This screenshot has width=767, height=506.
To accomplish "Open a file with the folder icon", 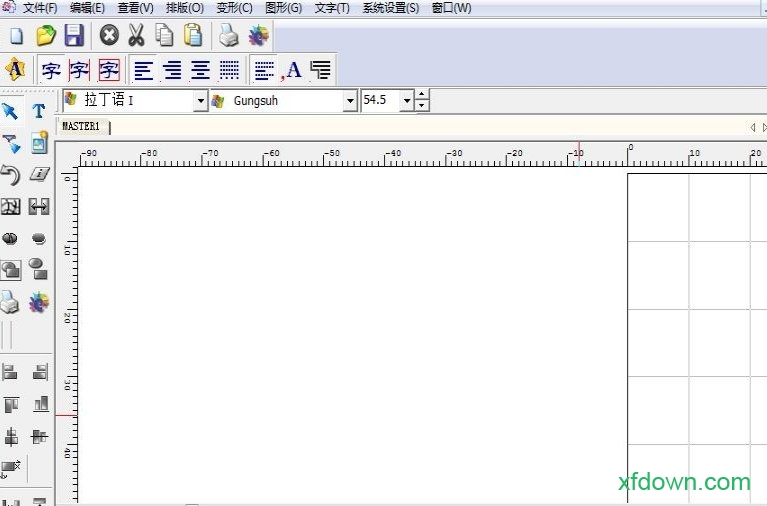I will click(x=45, y=36).
